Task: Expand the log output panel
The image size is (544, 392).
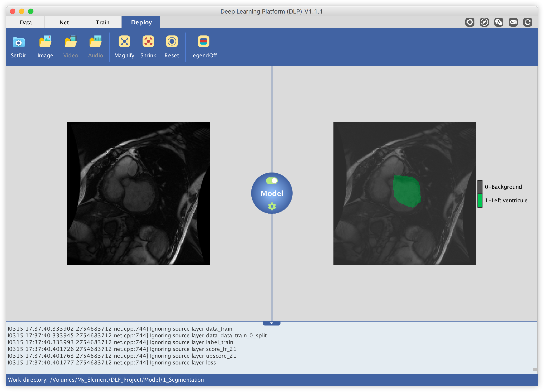Action: (x=272, y=322)
